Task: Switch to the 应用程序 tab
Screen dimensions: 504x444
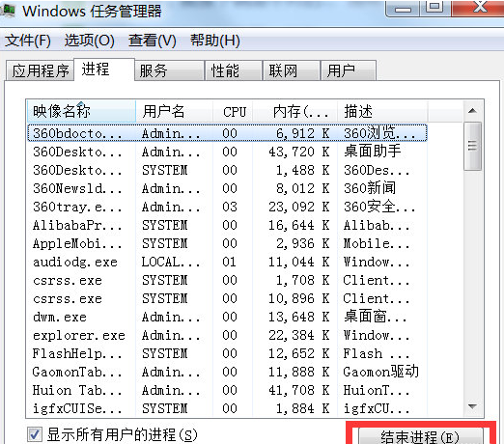Action: point(41,70)
